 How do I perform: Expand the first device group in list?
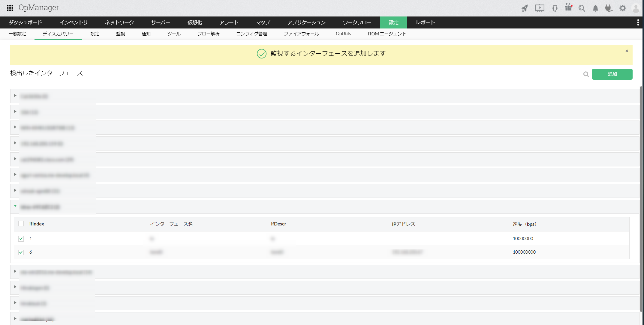click(15, 96)
